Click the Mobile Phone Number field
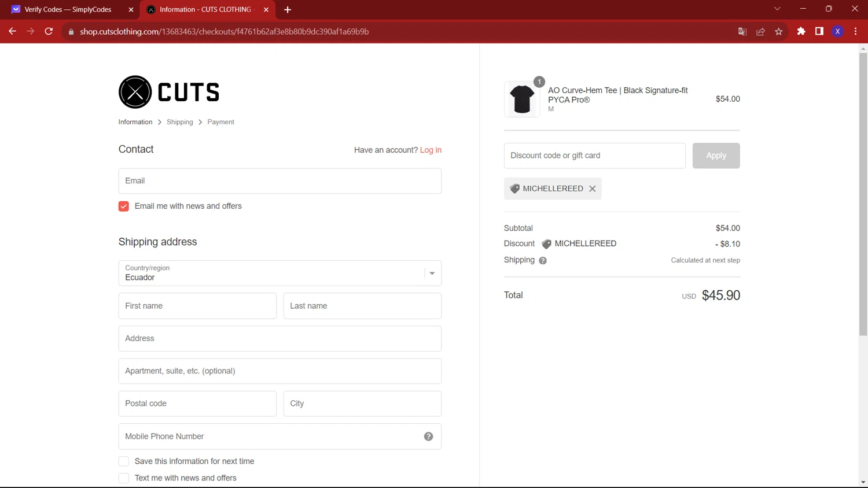Screen dimensions: 868x488 point(280,437)
